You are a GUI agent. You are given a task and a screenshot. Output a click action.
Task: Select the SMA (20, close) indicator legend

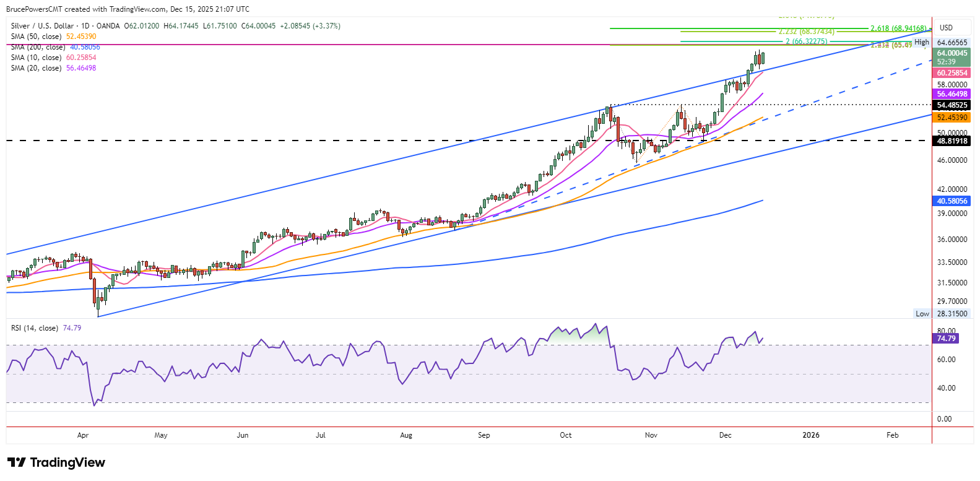pos(37,68)
